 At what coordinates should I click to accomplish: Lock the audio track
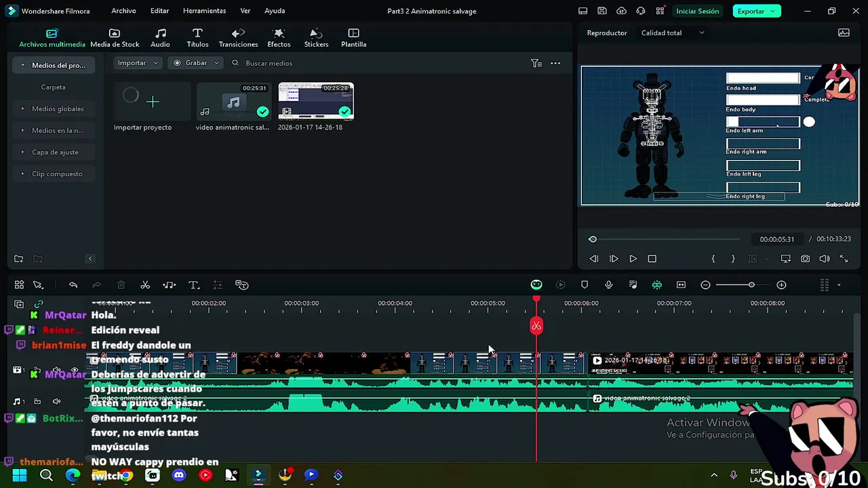click(37, 402)
